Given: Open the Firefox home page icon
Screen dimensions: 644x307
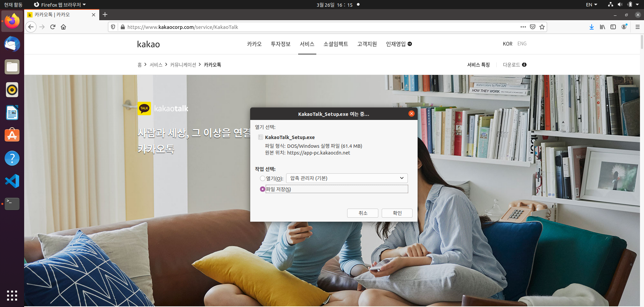Looking at the screenshot, I should 63,27.
